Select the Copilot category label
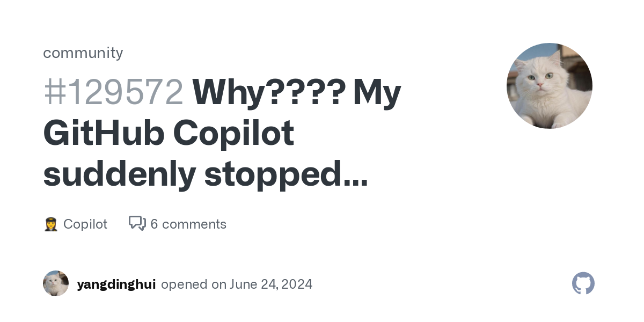Image resolution: width=644 pixels, height=322 pixels. pyautogui.click(x=85, y=224)
